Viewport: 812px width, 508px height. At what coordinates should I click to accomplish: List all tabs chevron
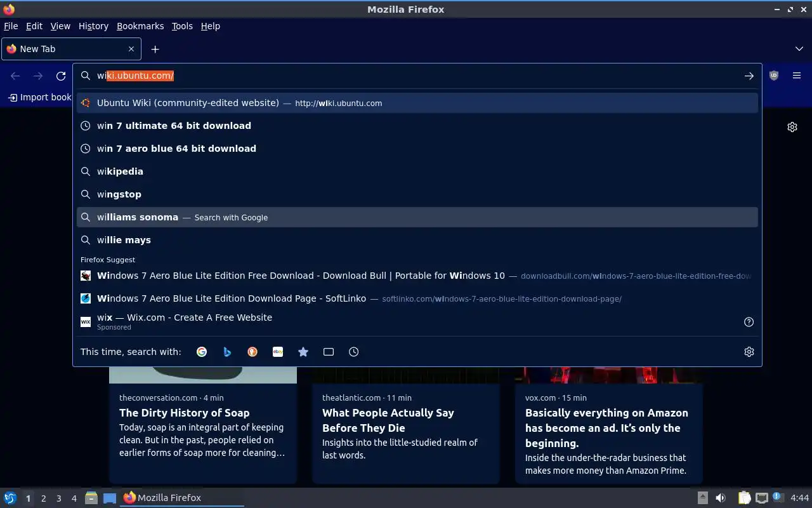pyautogui.click(x=799, y=49)
